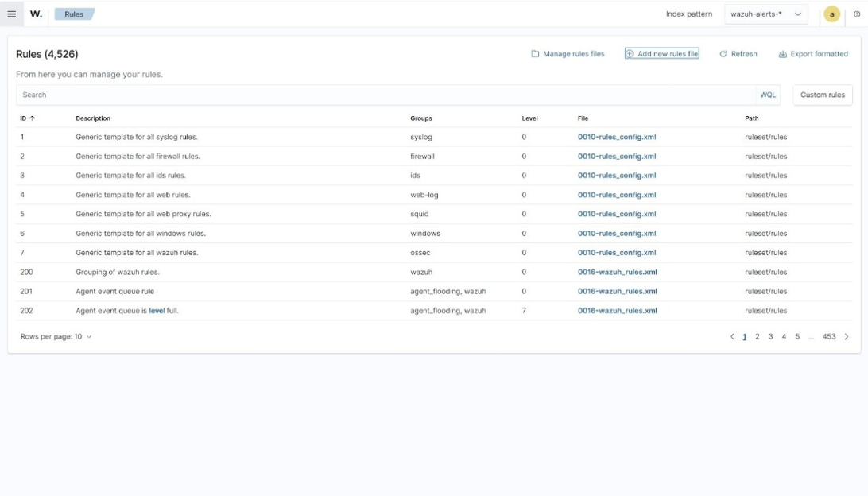Click the 'ossec' group cell

tap(420, 253)
